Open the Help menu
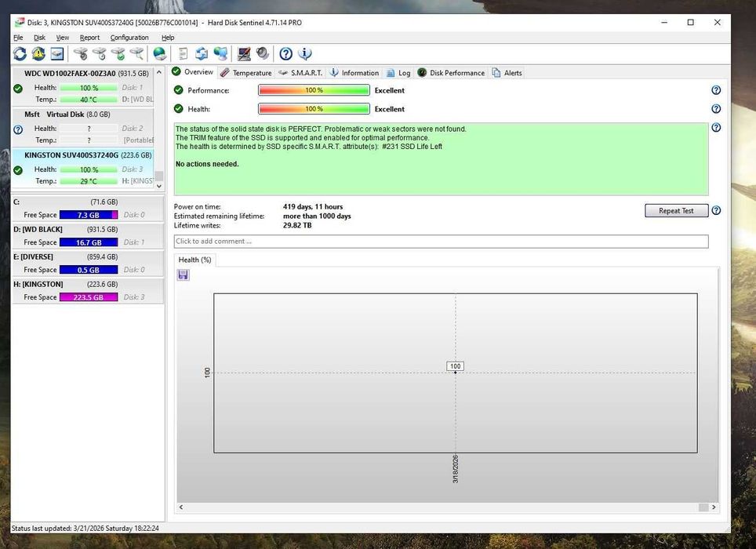Screen dimensions: 756x549 (168, 38)
